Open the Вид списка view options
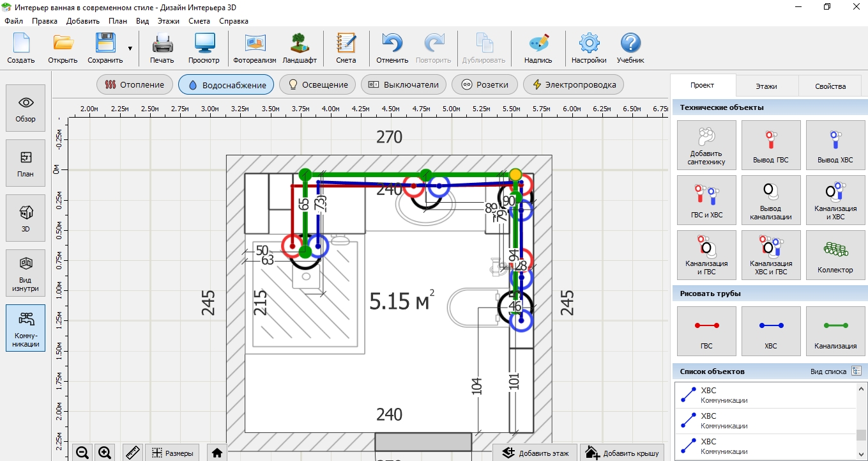 click(856, 371)
